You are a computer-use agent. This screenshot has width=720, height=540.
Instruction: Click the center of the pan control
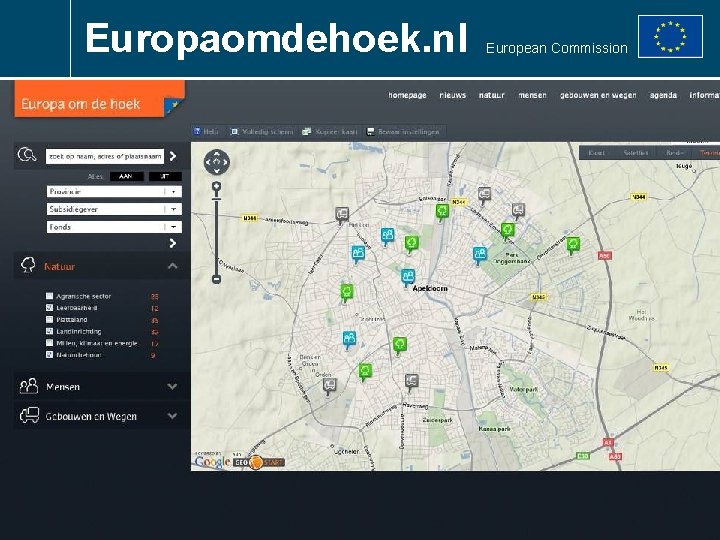coord(217,162)
